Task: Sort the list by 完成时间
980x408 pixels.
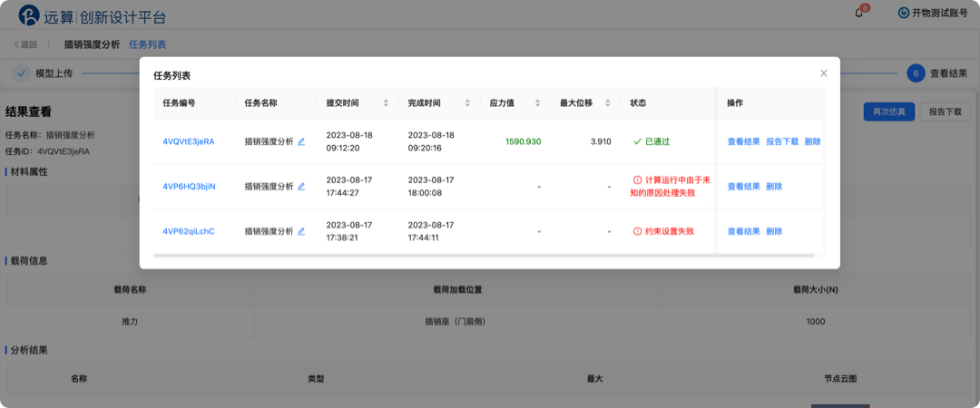Action: click(x=467, y=103)
